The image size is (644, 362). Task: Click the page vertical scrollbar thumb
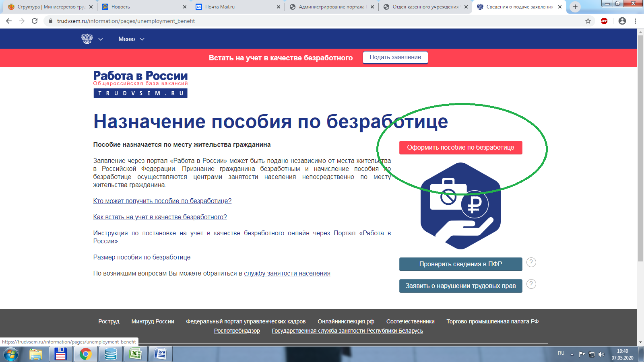[x=640, y=148]
